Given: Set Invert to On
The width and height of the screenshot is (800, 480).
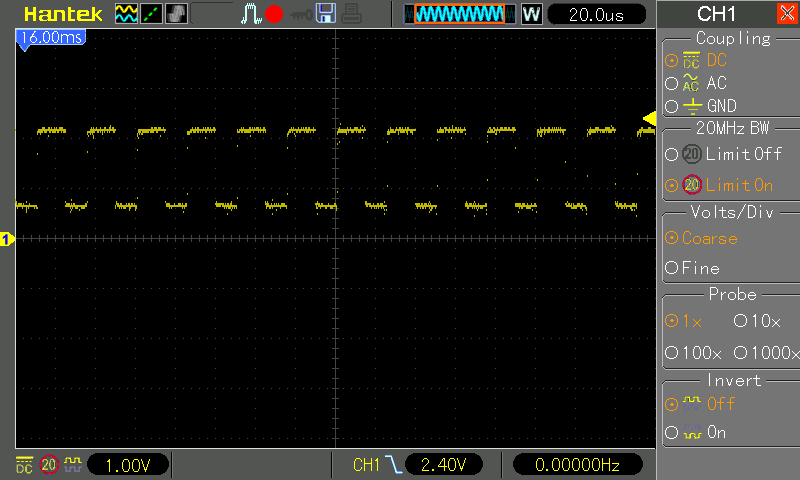Looking at the screenshot, I should pyautogui.click(x=696, y=433).
